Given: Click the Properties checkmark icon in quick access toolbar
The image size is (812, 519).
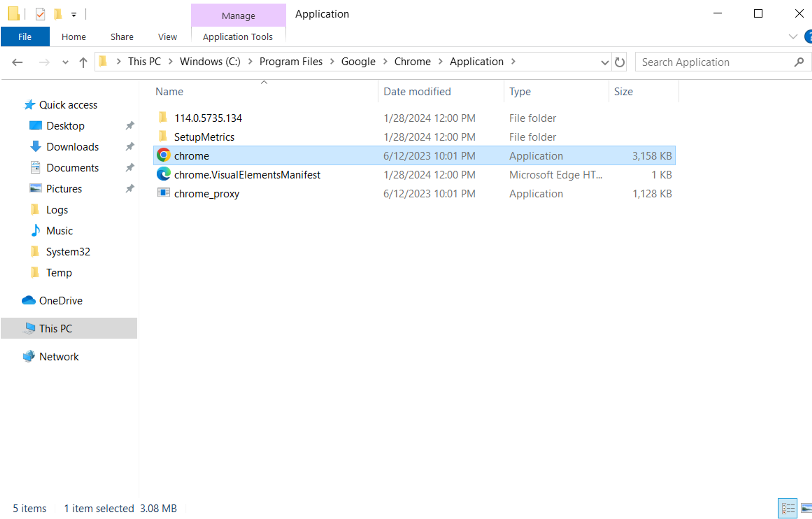Looking at the screenshot, I should point(40,14).
